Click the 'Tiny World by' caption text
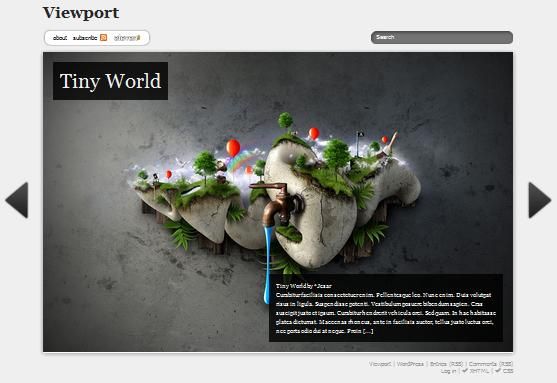The image size is (557, 383). coord(294,286)
